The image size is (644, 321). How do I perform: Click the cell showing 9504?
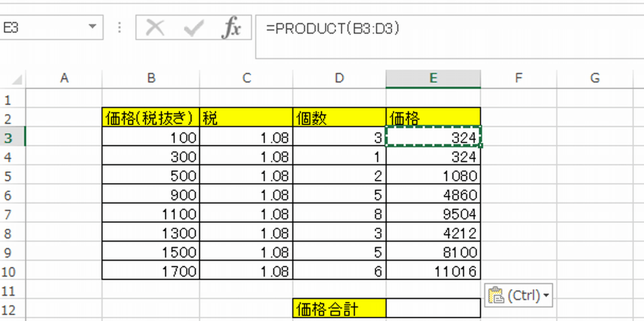point(433,213)
